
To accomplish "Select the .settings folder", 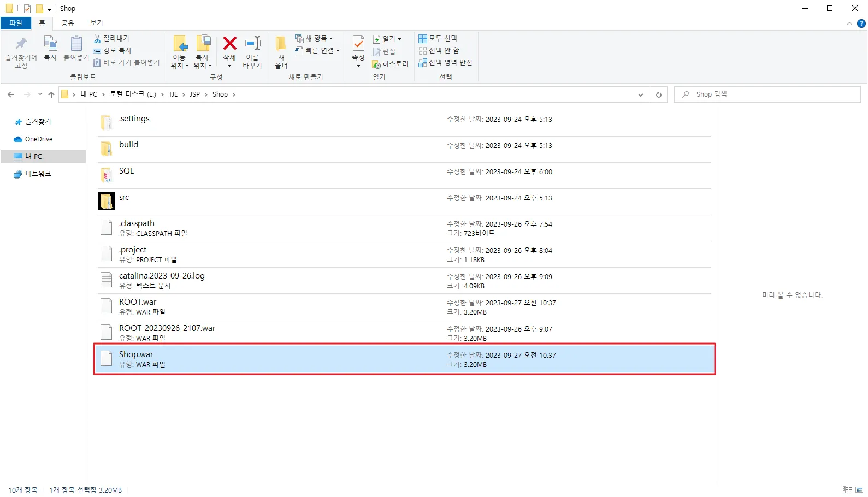I will point(404,123).
